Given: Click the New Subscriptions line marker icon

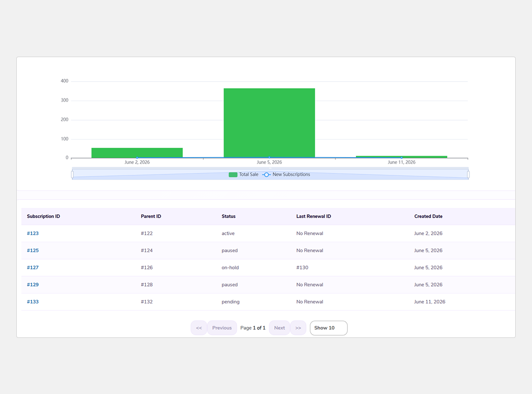Looking at the screenshot, I should tap(266, 174).
